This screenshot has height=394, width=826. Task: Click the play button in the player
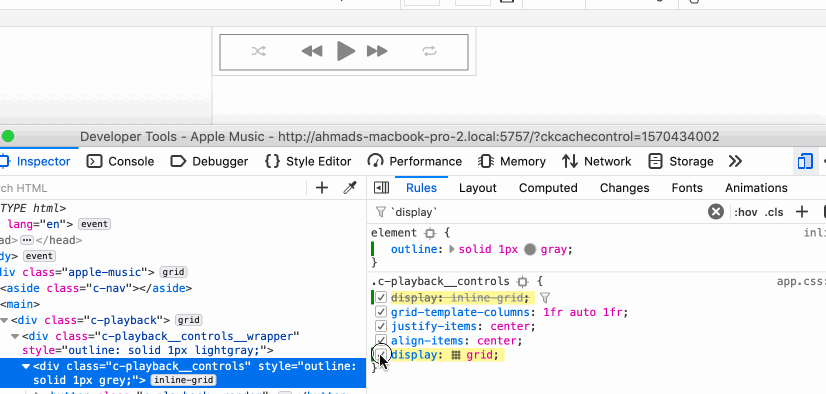[346, 51]
